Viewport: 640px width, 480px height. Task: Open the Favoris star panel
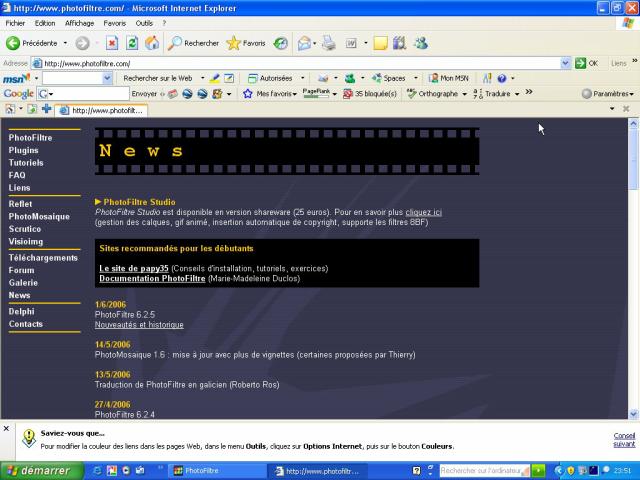point(246,43)
